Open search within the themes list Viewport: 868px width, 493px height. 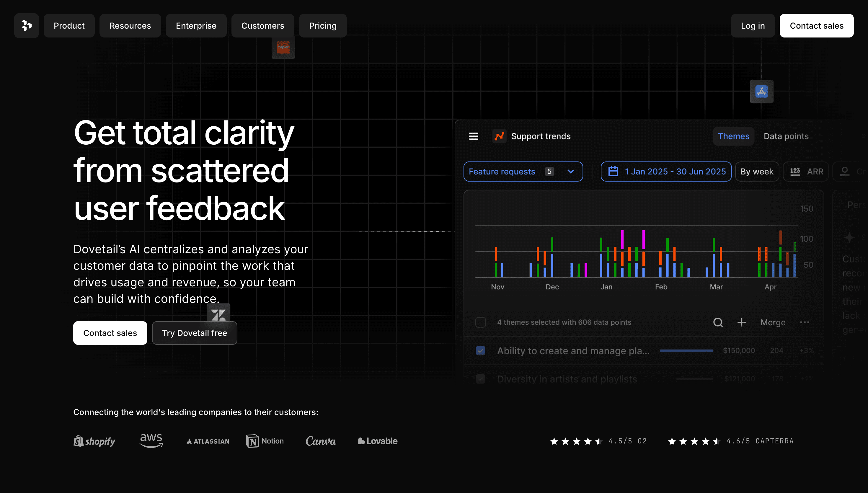pos(718,322)
